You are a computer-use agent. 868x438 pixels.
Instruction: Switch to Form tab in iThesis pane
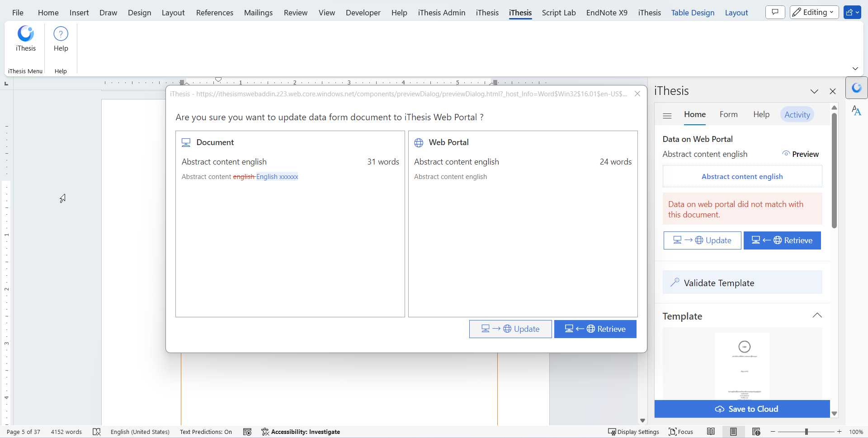click(728, 114)
